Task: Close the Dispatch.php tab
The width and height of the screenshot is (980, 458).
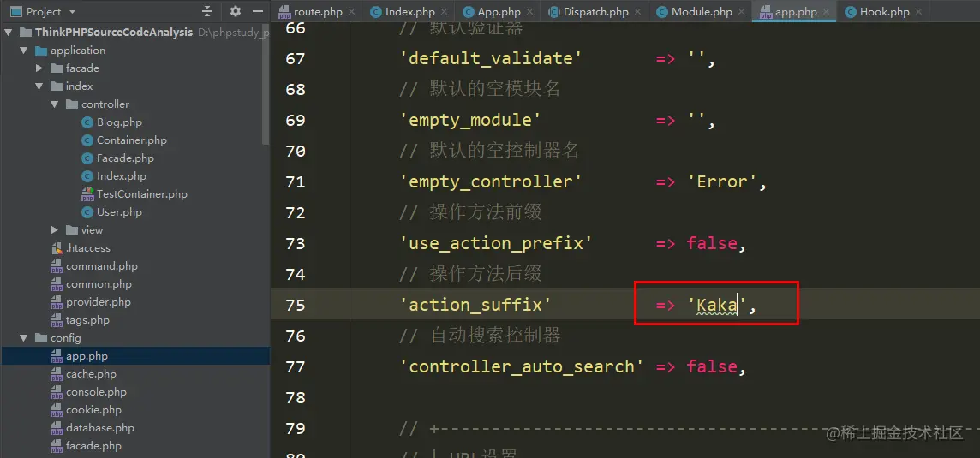Action: (x=637, y=12)
